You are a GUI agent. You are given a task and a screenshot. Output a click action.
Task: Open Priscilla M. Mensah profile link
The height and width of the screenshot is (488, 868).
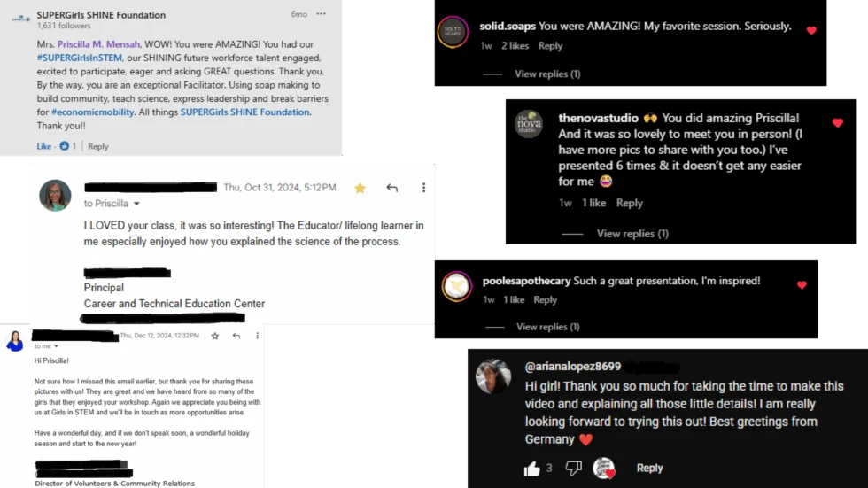[99, 44]
